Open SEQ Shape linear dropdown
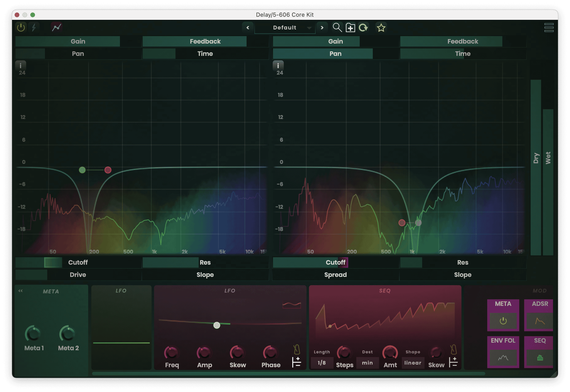The height and width of the screenshot is (392, 570). point(413,363)
